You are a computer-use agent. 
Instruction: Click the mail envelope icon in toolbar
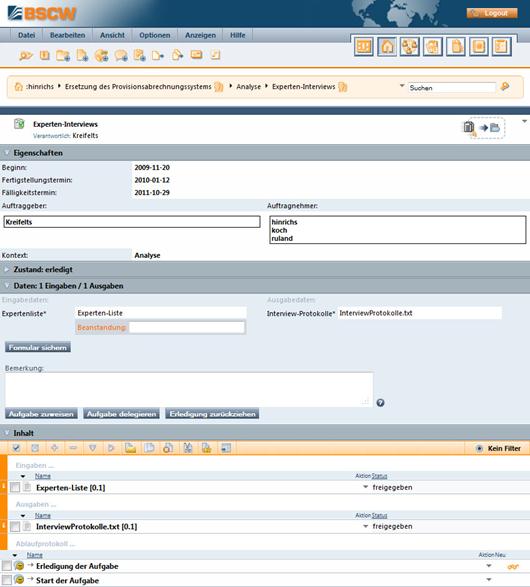click(x=197, y=55)
